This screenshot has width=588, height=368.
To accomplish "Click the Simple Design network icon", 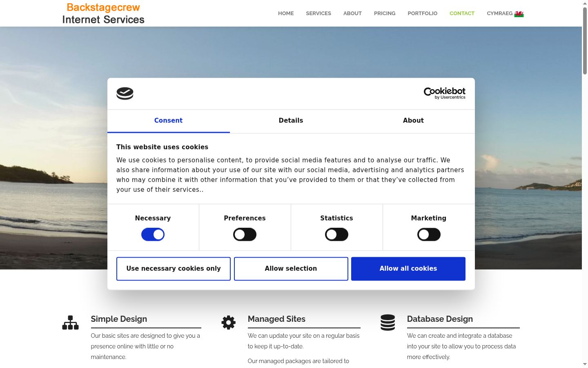I will (x=70, y=323).
